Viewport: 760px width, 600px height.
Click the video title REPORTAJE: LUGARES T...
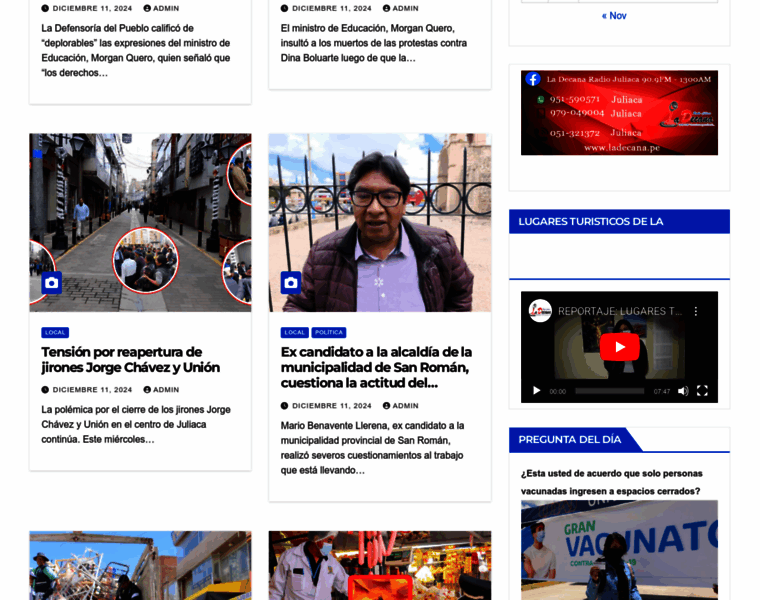coord(620,311)
